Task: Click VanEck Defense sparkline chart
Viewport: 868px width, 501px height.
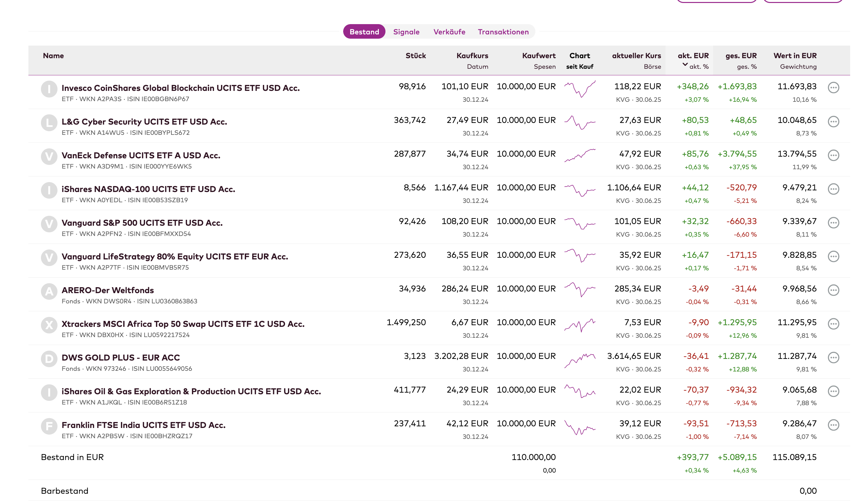Action: (580, 155)
